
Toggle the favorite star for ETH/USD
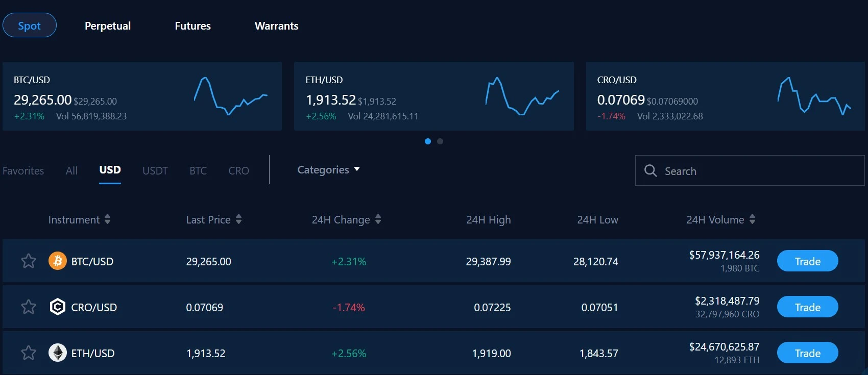[29, 353]
